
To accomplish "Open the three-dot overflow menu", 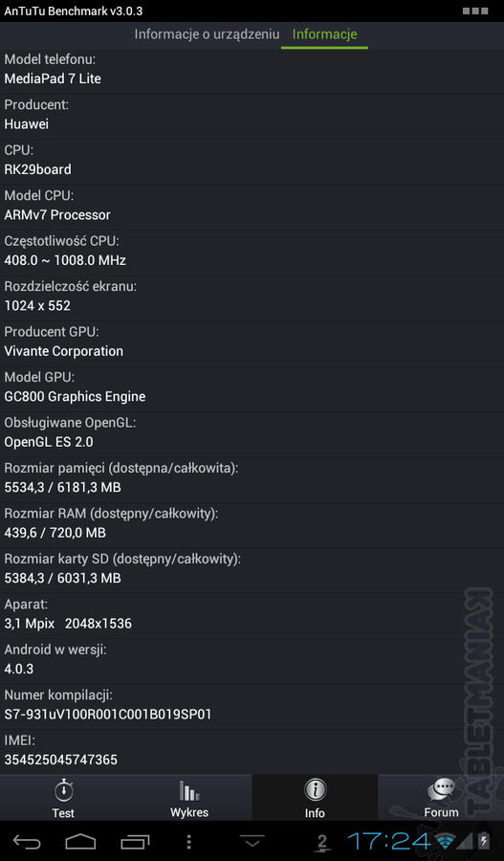I will (x=188, y=842).
